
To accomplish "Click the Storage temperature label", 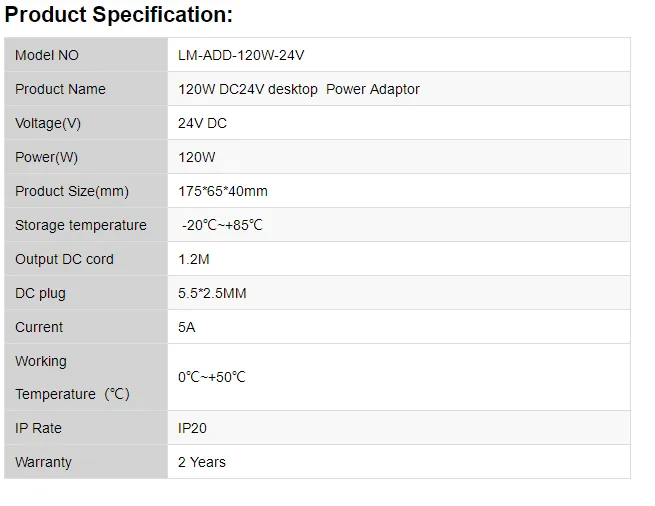I will (x=81, y=225).
